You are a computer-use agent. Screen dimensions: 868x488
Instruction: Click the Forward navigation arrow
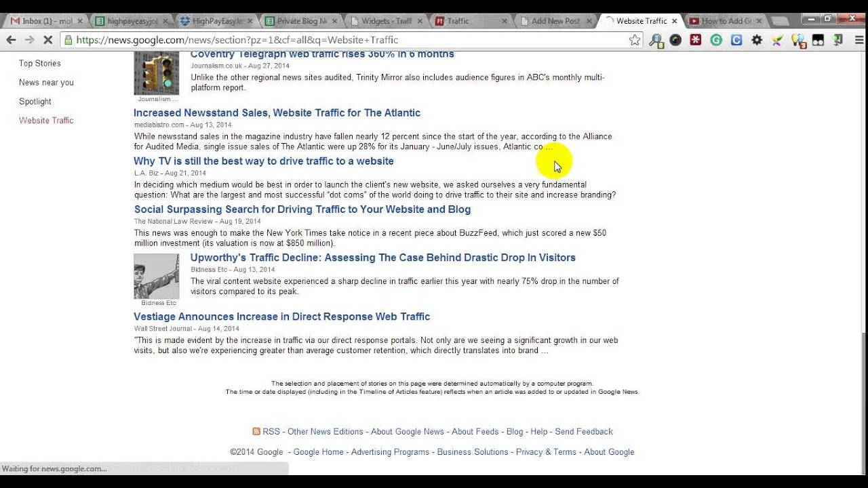pos(29,40)
